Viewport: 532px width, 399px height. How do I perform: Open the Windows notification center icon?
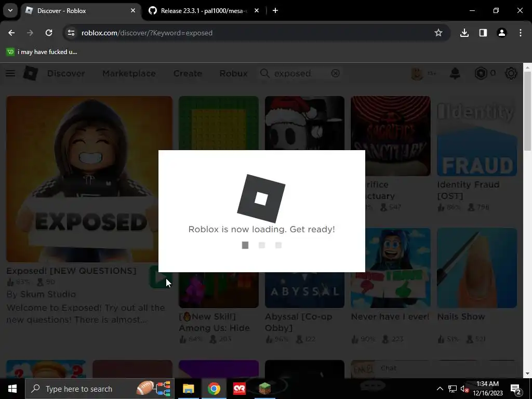coord(515,389)
